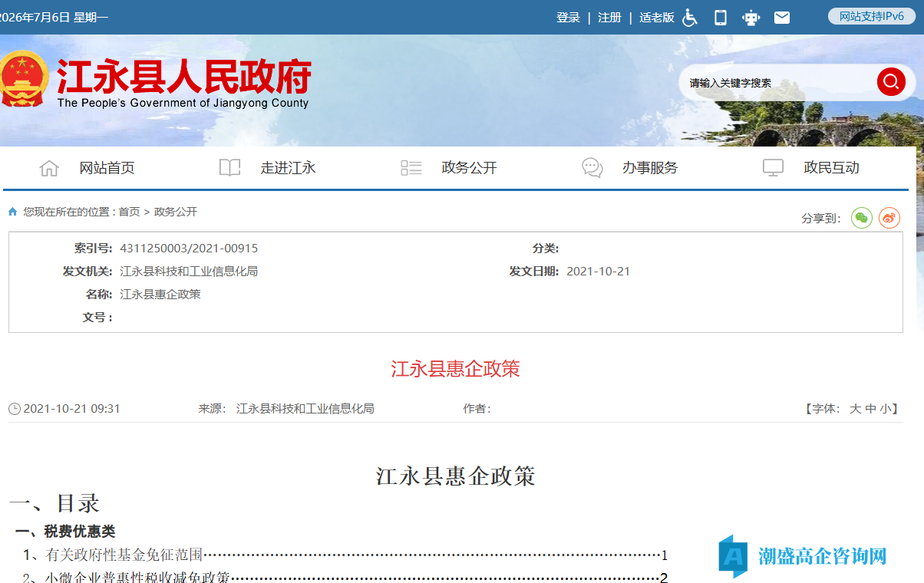Click the chat bubble icon beside 办事服务

click(x=592, y=168)
